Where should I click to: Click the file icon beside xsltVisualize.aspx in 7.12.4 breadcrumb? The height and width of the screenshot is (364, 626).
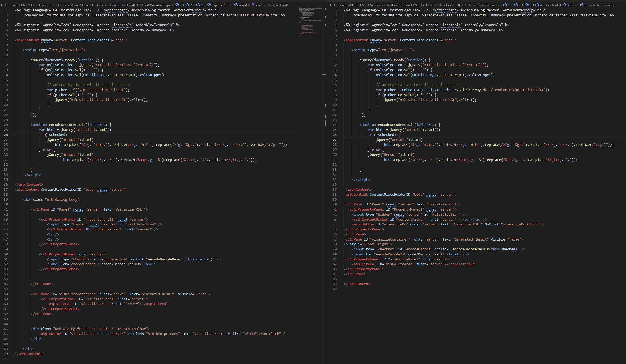tap(142, 5)
